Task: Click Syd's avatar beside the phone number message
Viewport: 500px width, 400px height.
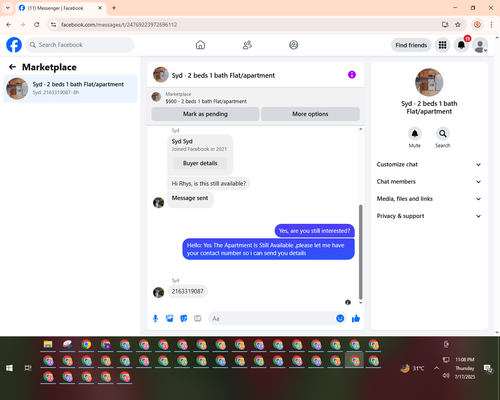Action: point(158,292)
